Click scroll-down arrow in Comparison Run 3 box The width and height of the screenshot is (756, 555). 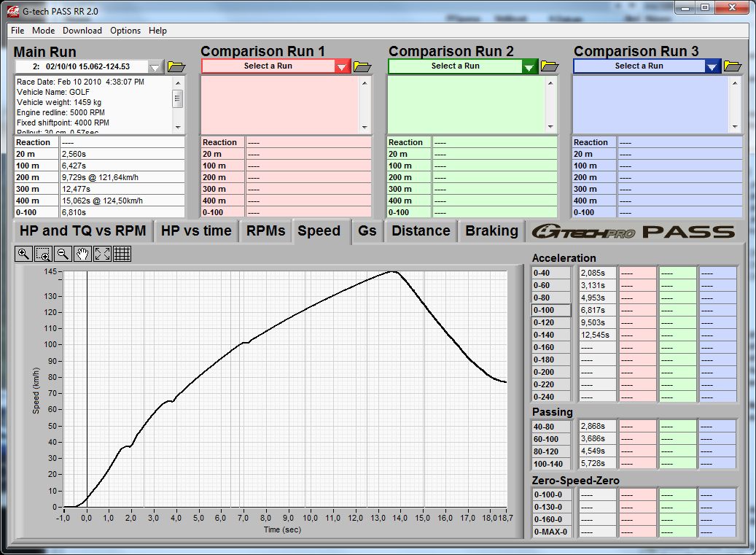[x=735, y=127]
